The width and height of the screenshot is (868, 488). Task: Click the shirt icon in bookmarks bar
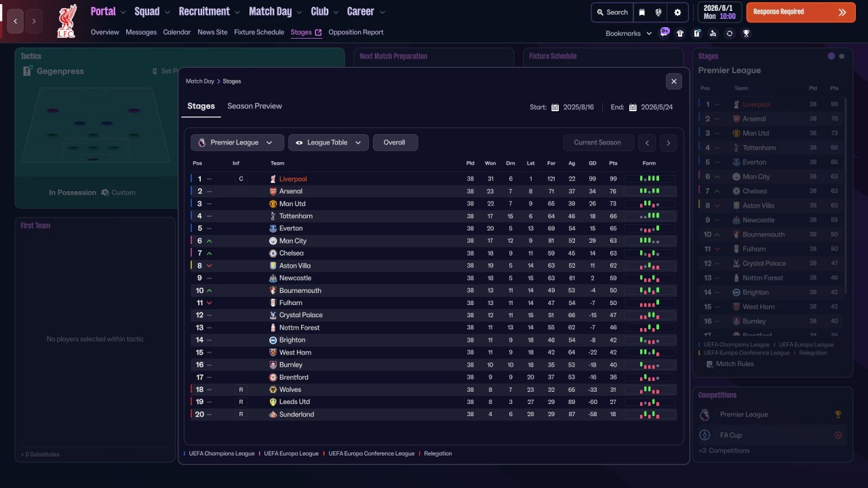click(680, 33)
